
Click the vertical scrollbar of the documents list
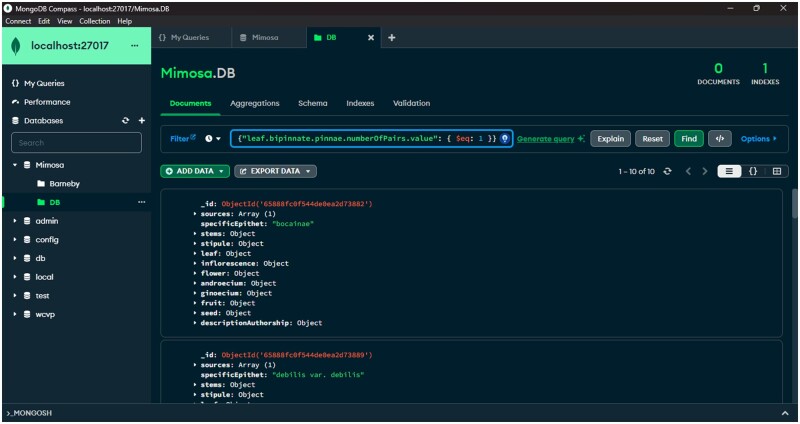(x=794, y=204)
